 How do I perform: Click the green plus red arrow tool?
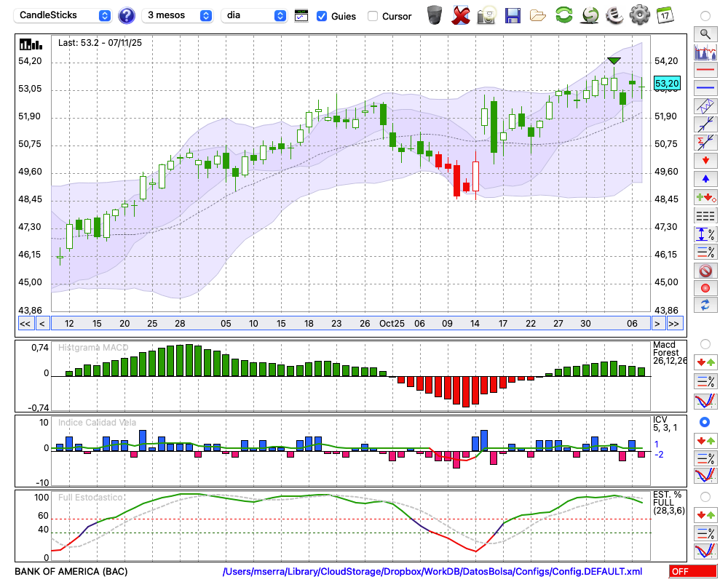705,197
